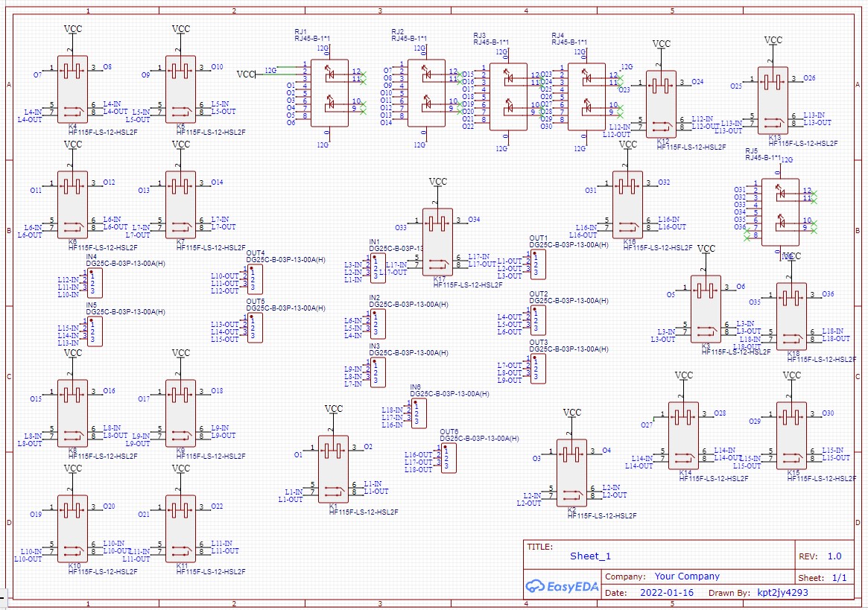Click the DG25C-B-03P-13-00A(H) label under IN6
The height and width of the screenshot is (610, 868).
pos(449,394)
